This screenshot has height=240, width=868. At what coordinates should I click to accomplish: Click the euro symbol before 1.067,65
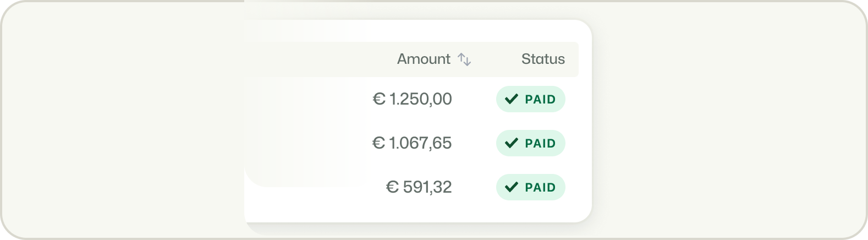pos(378,143)
